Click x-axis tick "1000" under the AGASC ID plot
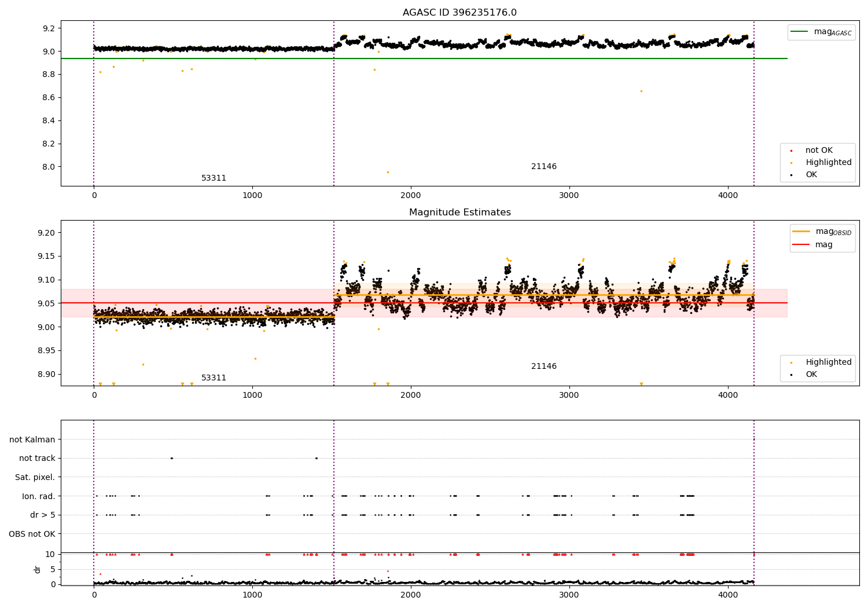 pos(252,196)
